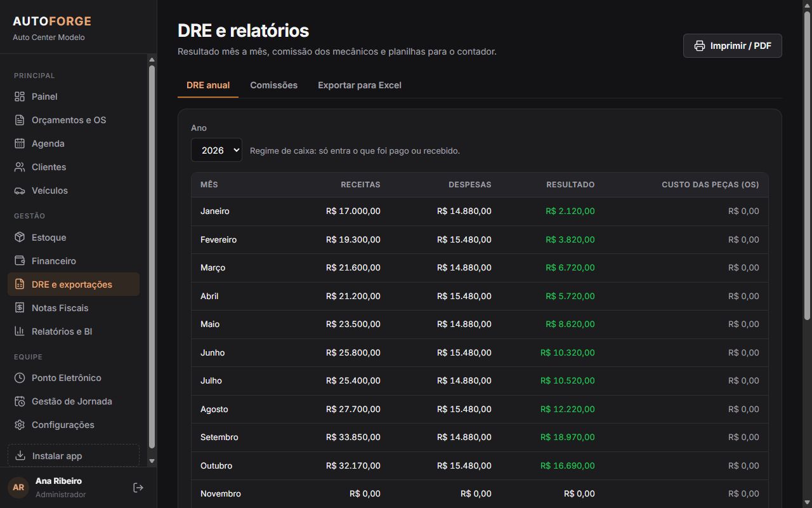Click the MÊS column header
The width and height of the screenshot is (812, 508).
pyautogui.click(x=209, y=185)
